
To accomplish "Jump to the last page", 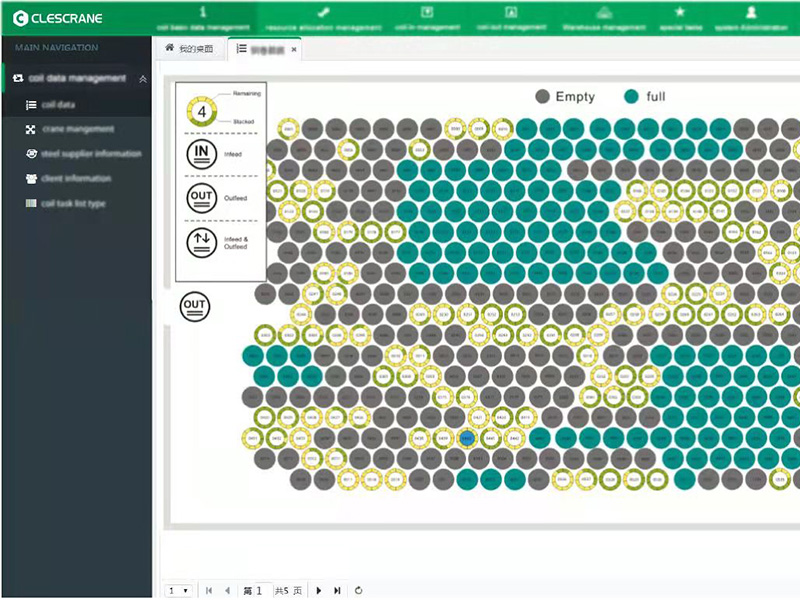I will coord(337,590).
